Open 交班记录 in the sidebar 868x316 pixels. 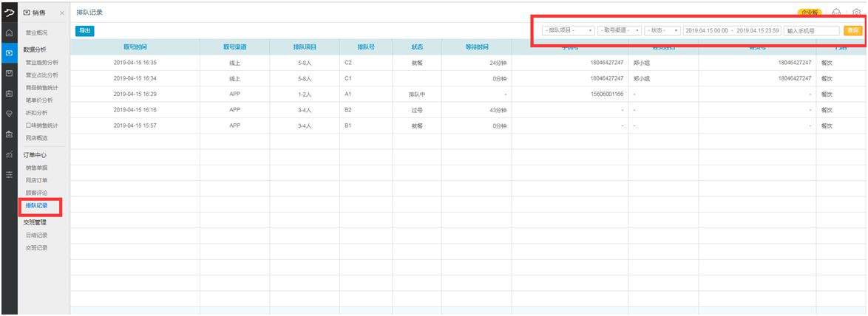tap(37, 247)
